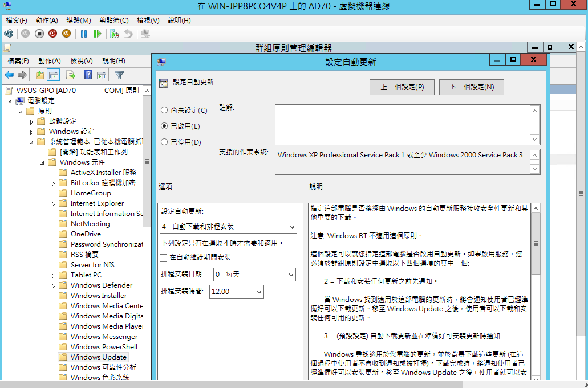Click the OneDrive folder icon in tree
Screen dimensions: 588x388
[63, 234]
